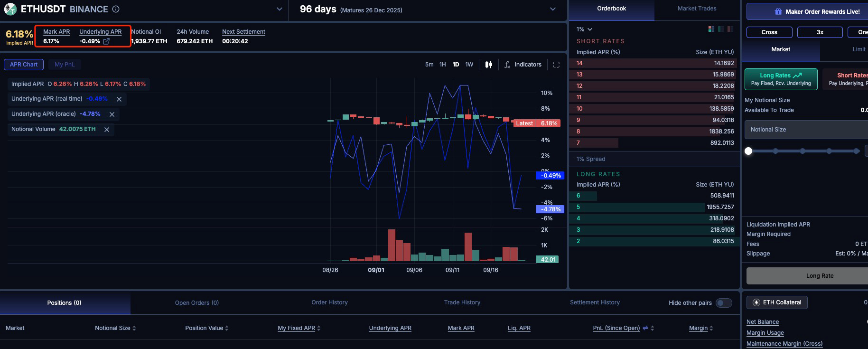Expand the ETHUSDT market selector dropdown
The image size is (868, 349).
280,9
